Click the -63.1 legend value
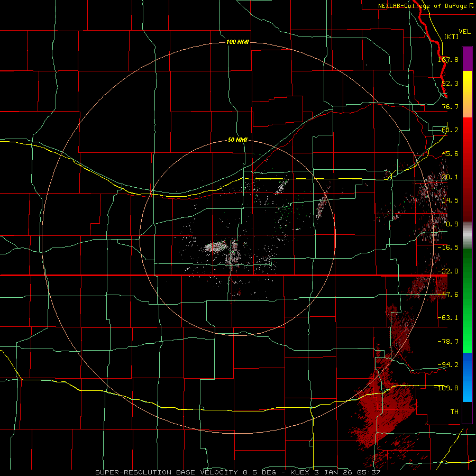The image size is (476, 476). click(x=448, y=318)
